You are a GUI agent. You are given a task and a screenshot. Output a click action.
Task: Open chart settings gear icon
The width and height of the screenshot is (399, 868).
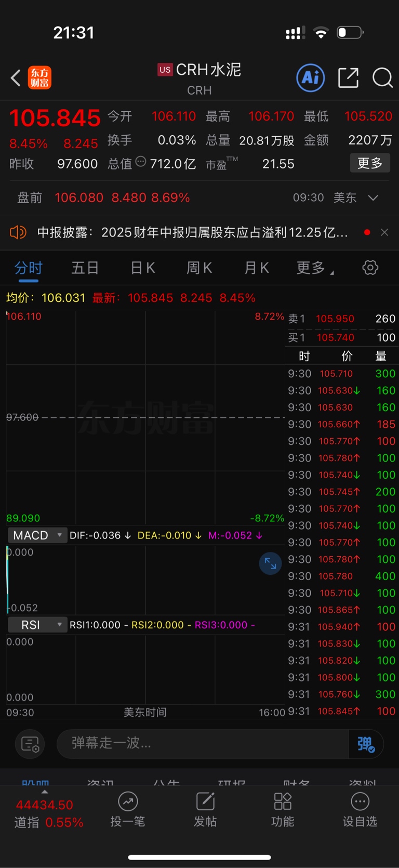[370, 268]
